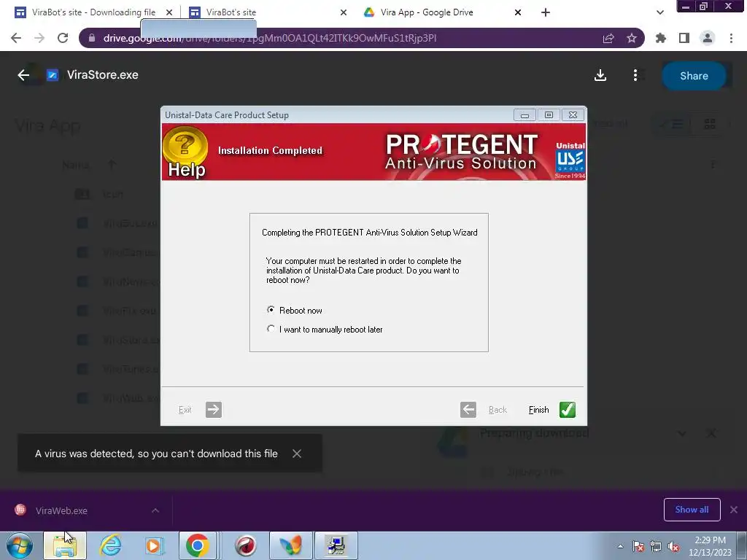Click the Chrome address bar URL

point(270,38)
